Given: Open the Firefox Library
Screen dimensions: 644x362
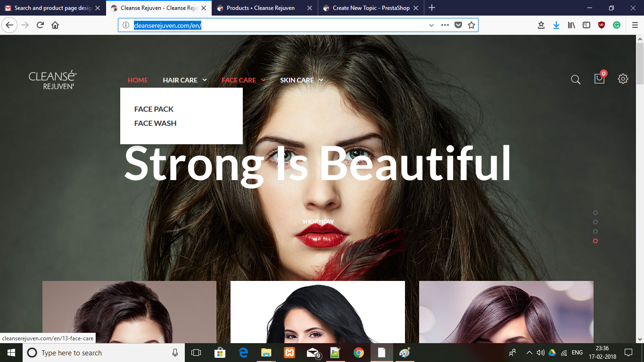Looking at the screenshot, I should (571, 25).
